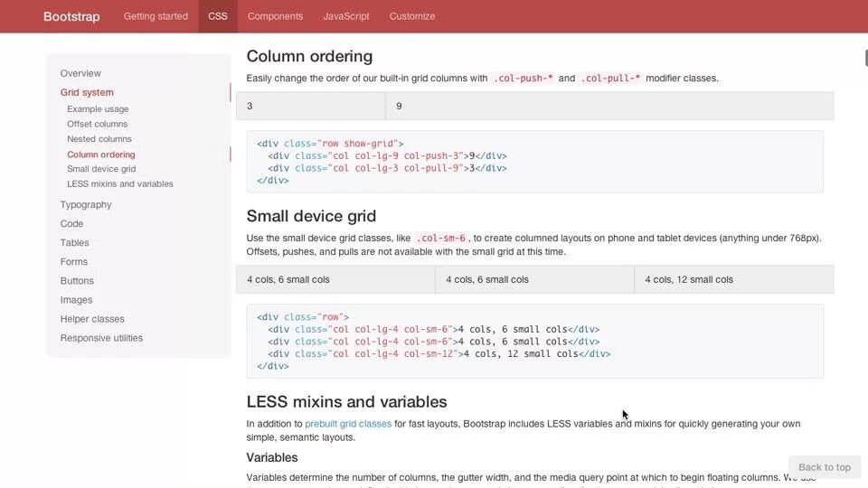Viewport: 868px width, 488px height.
Task: Click the '4 cols, 12 small cols' grid cell
Action: (x=734, y=280)
